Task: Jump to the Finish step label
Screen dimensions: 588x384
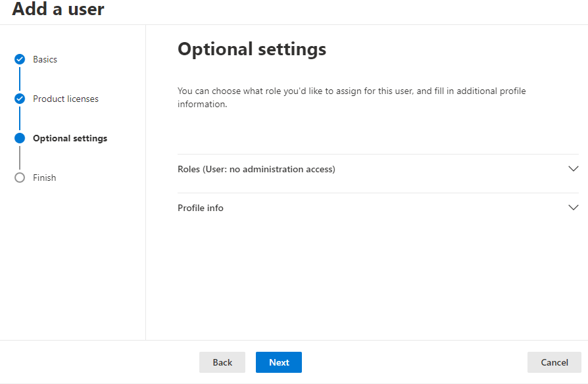Action: (x=44, y=178)
